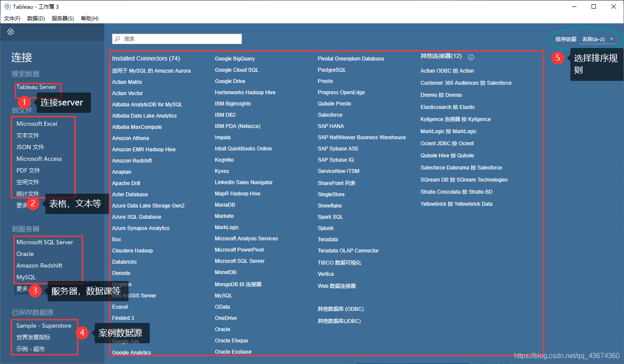Viewport: 624px width, 364px height.
Task: Click the connector search input field
Action: (x=177, y=39)
